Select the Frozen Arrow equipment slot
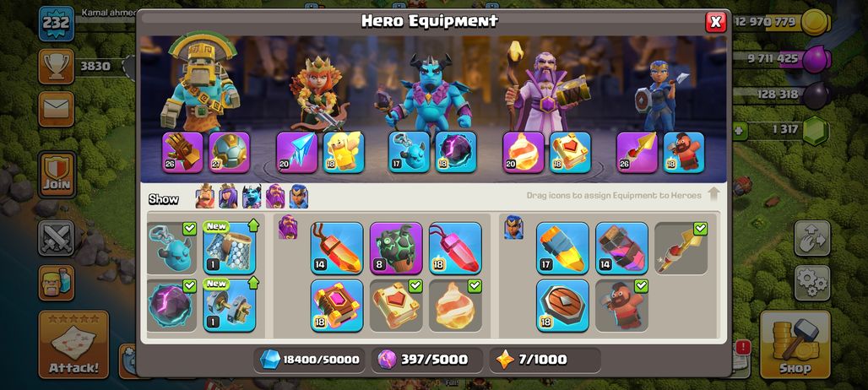868x390 pixels. 296,152
